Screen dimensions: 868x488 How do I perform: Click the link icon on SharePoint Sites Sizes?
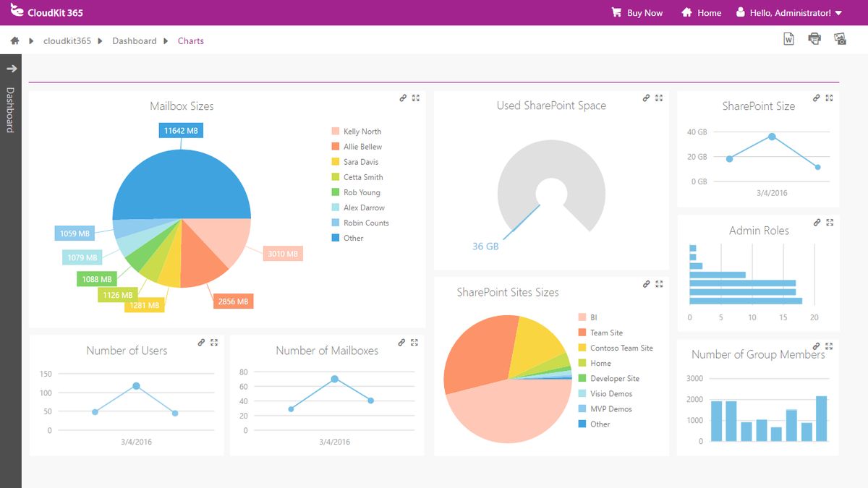click(x=646, y=284)
